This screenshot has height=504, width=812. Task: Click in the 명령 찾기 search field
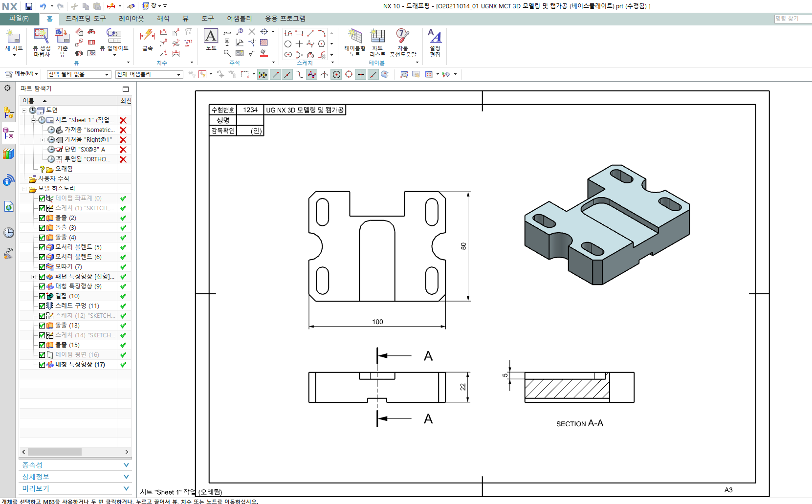tap(793, 19)
